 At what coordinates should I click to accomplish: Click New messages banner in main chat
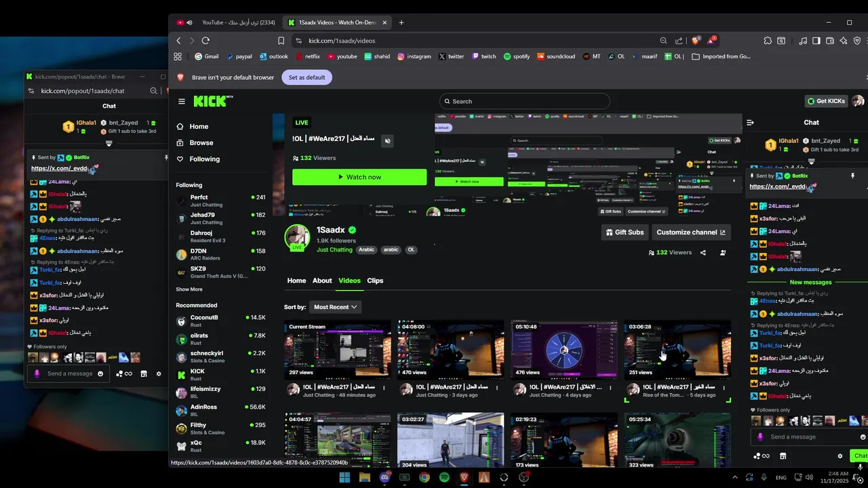click(x=810, y=282)
